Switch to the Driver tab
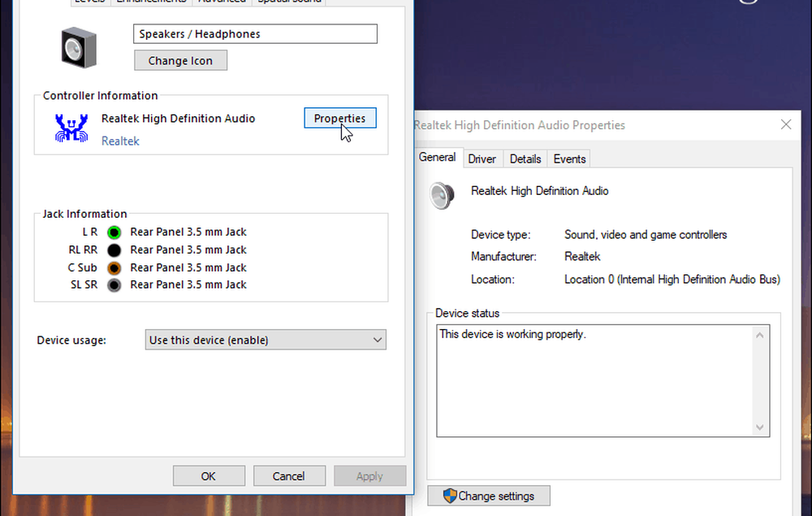Image resolution: width=812 pixels, height=516 pixels. coord(482,158)
